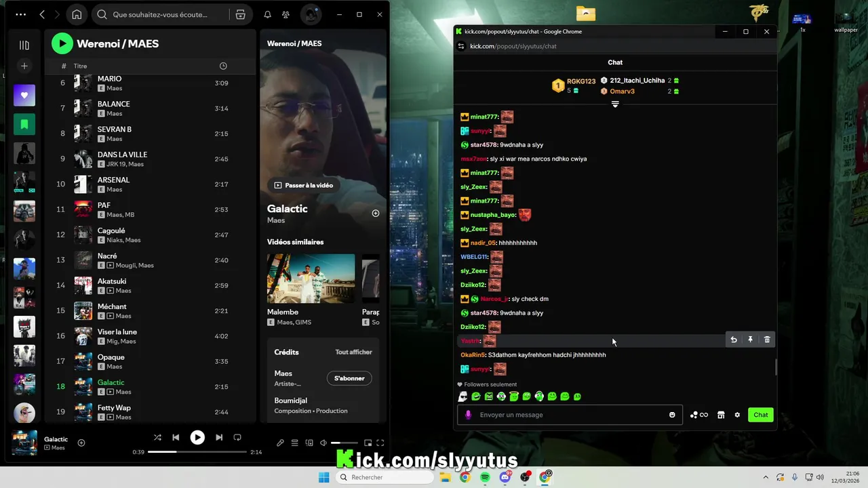Add Galactic to playlist from player bar

(x=81, y=443)
